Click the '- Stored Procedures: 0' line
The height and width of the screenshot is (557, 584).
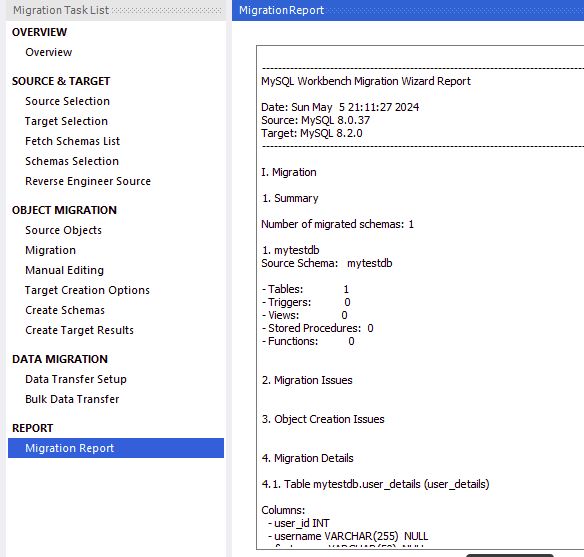click(x=317, y=328)
